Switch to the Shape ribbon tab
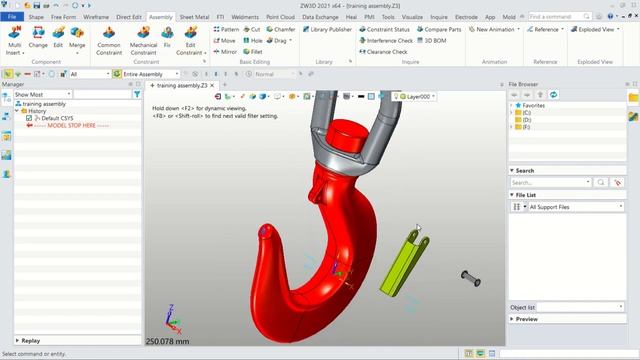This screenshot has width=640, height=360. click(36, 17)
